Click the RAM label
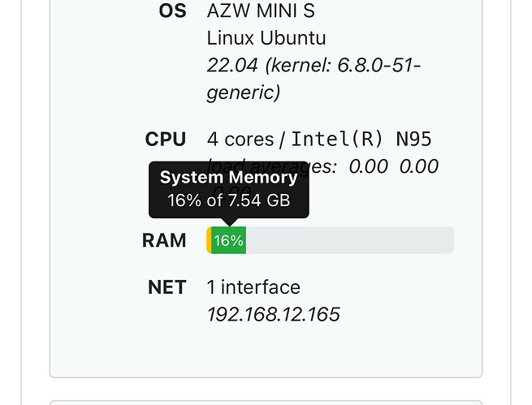 point(164,240)
